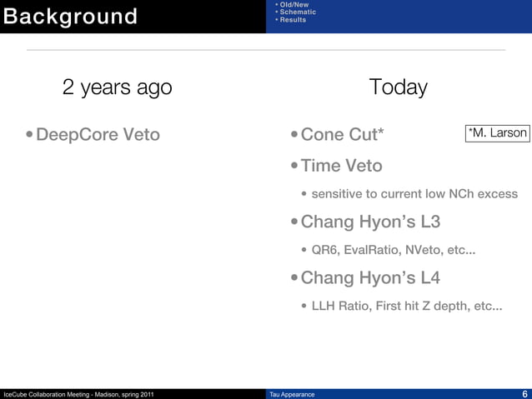The width and height of the screenshot is (532, 399).
Task: Click the bullet dot before DeepCore Veto
Action: point(29,135)
